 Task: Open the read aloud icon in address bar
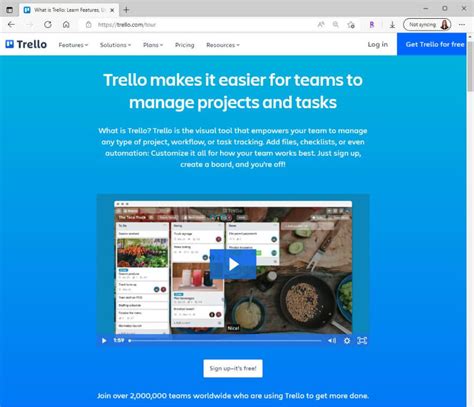point(321,25)
